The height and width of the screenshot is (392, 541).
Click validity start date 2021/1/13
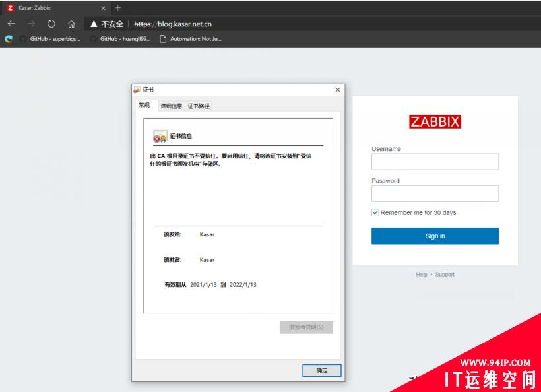click(203, 284)
